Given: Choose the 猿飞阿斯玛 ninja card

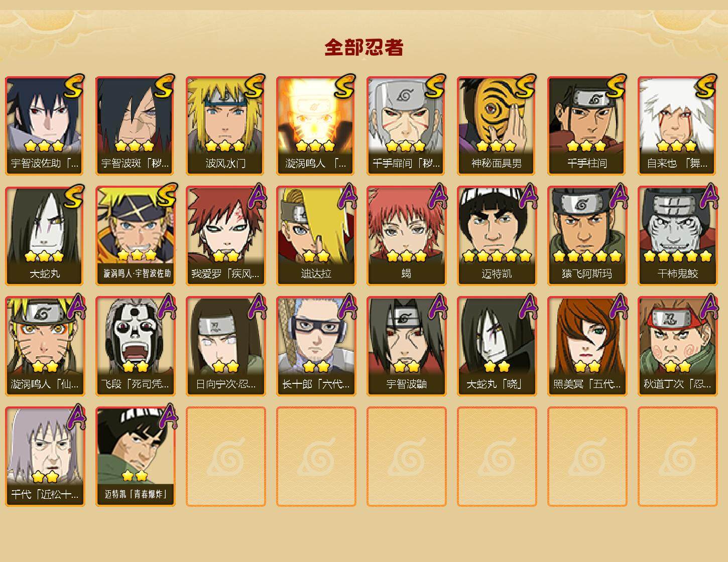Looking at the screenshot, I should tap(587, 236).
